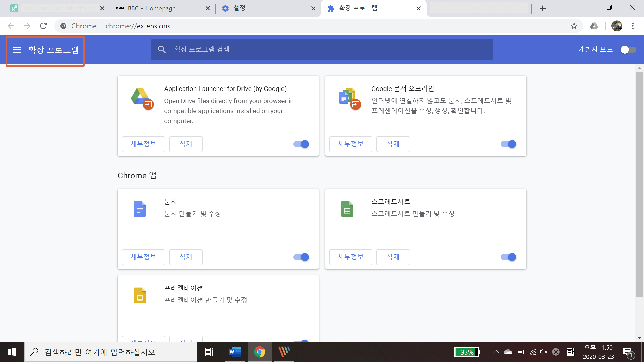
Task: Click 삭제 to remove 문서 app
Action: (186, 257)
